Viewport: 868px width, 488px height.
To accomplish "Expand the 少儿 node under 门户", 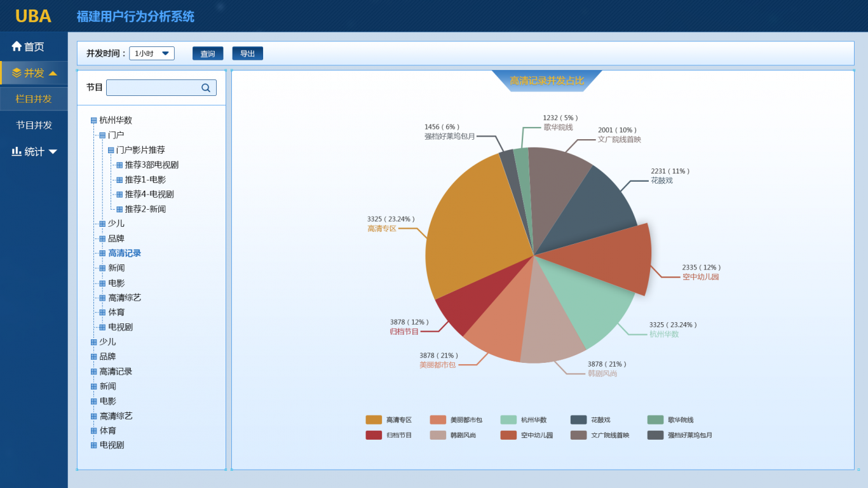I will (102, 224).
